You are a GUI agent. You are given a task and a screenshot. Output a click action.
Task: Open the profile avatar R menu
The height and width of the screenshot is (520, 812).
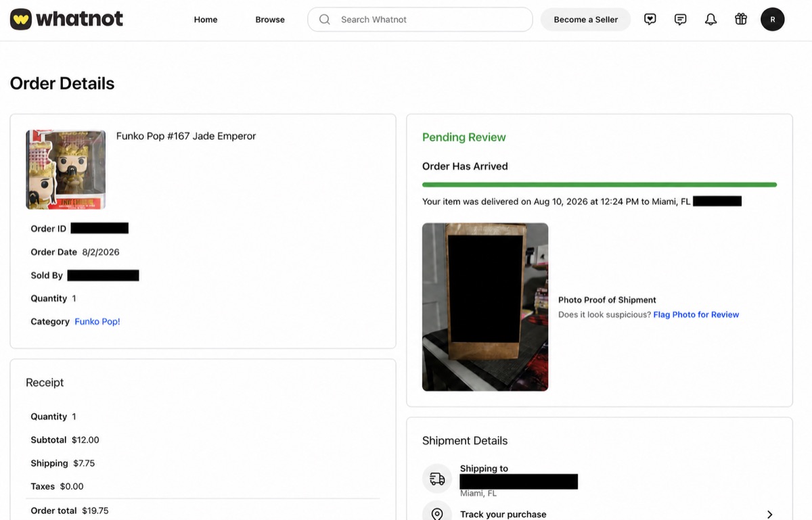tap(773, 20)
